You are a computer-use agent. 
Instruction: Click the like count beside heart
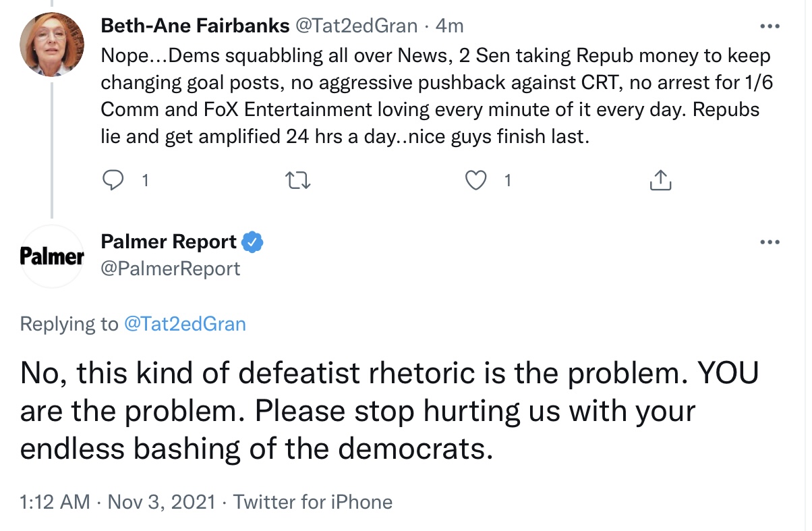tap(507, 181)
